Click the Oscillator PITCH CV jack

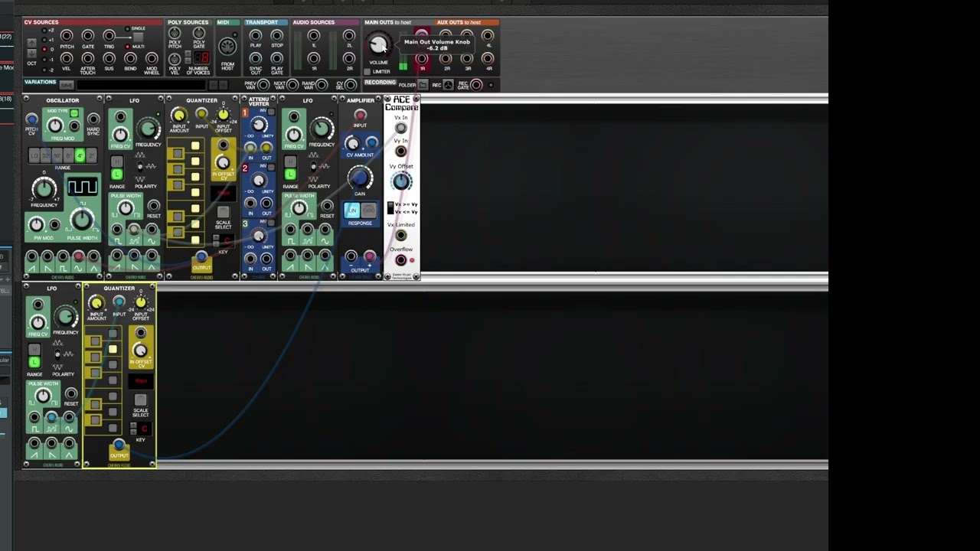[x=31, y=119]
